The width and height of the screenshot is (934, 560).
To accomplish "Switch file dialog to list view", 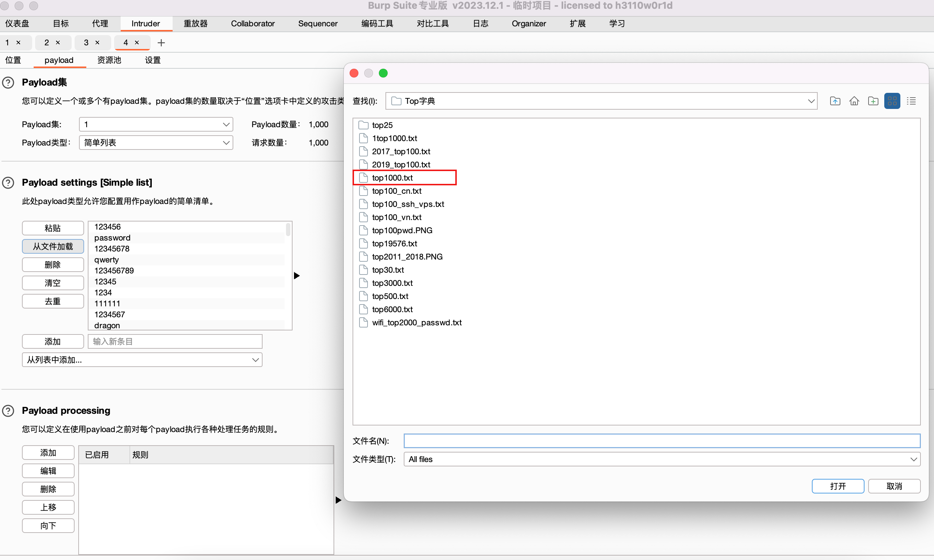I will [x=912, y=101].
